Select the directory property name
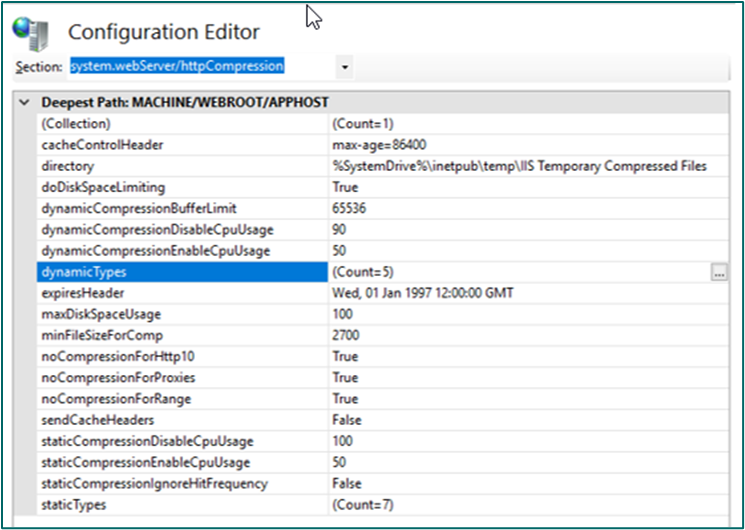This screenshot has height=530, width=745. (x=68, y=166)
